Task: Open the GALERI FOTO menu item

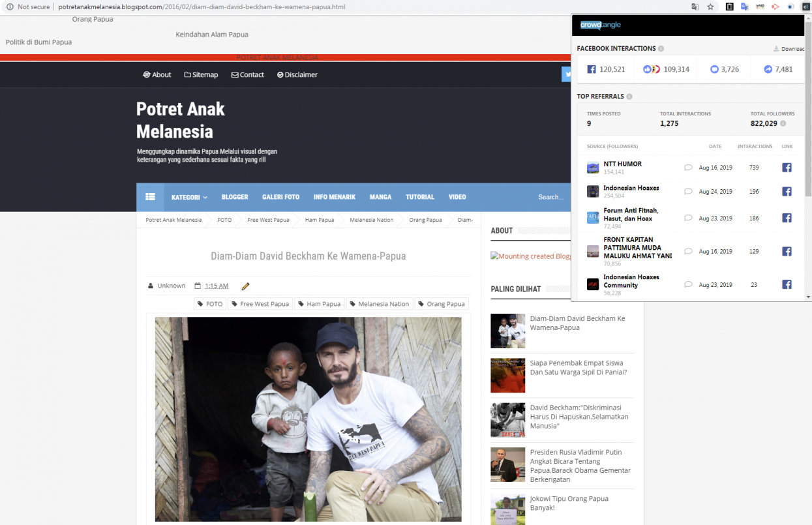Action: tap(280, 197)
